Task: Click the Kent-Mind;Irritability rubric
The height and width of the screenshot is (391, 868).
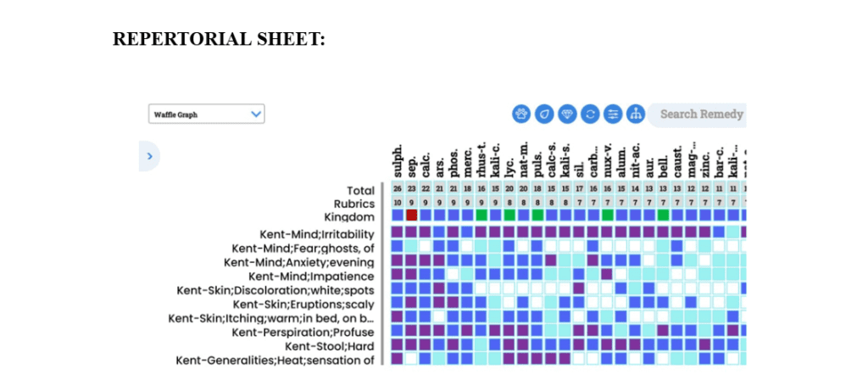Action: pyautogui.click(x=317, y=234)
